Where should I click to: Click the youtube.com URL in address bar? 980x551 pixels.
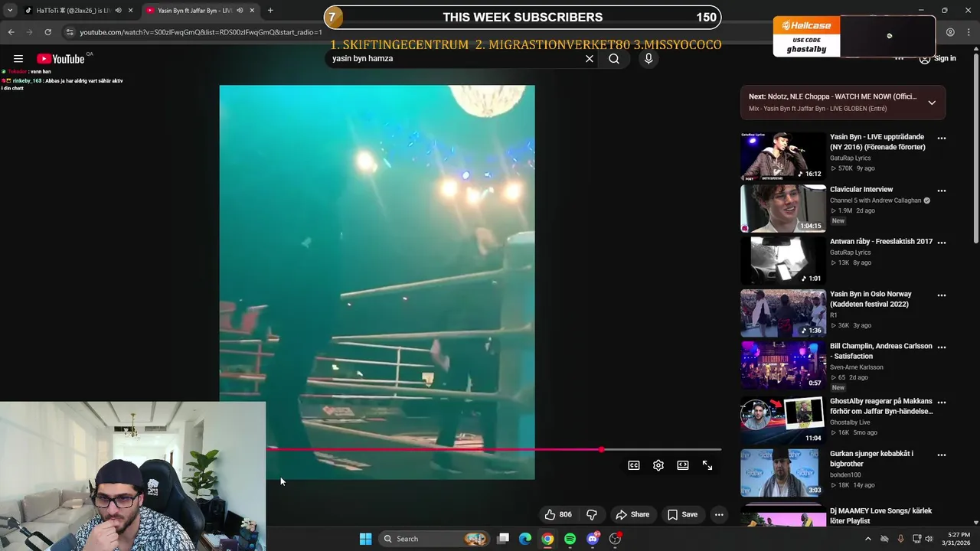pos(201,33)
